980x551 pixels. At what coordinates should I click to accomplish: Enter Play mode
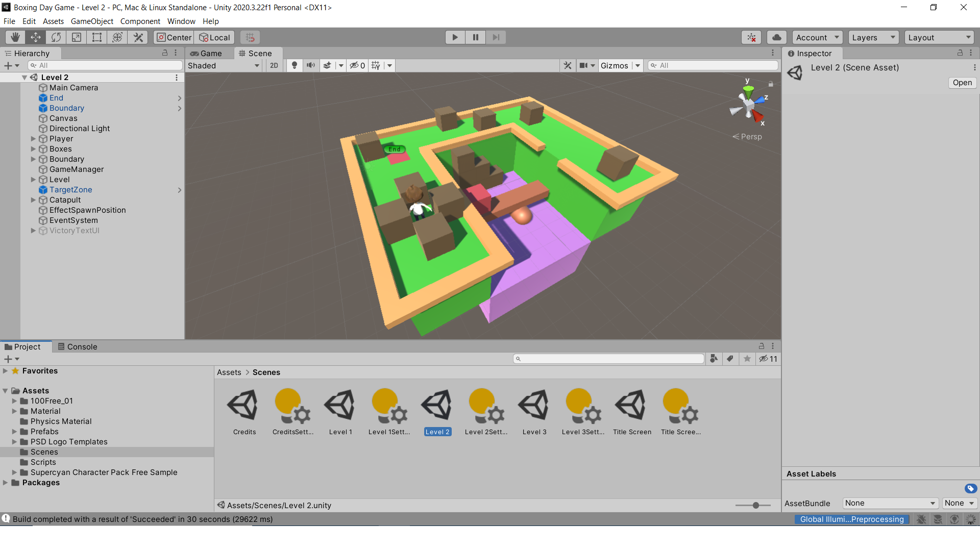pos(455,37)
